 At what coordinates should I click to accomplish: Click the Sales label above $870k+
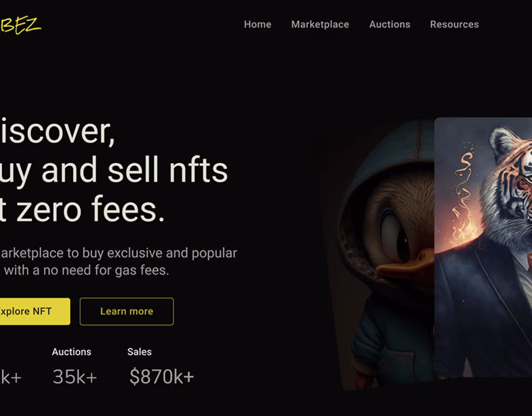(x=139, y=352)
